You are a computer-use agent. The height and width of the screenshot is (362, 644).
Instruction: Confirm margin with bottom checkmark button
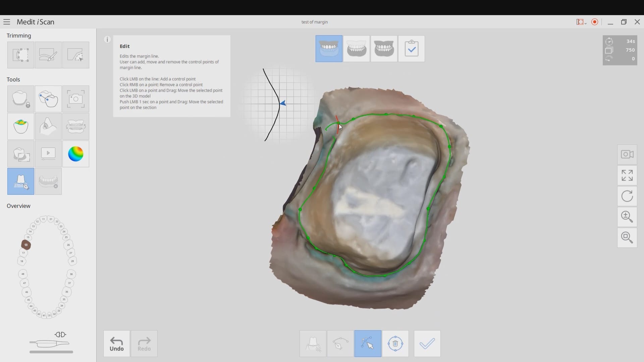pos(427,344)
